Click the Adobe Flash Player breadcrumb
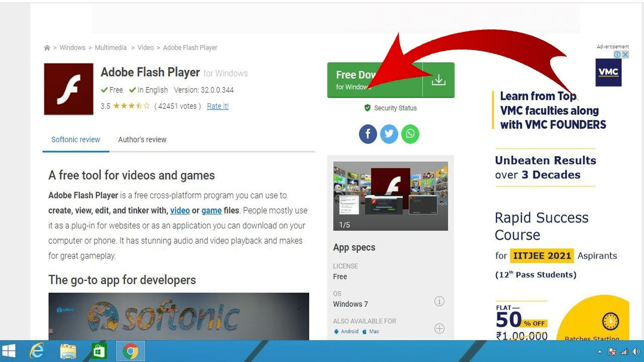The height and width of the screenshot is (362, 644). [x=190, y=48]
